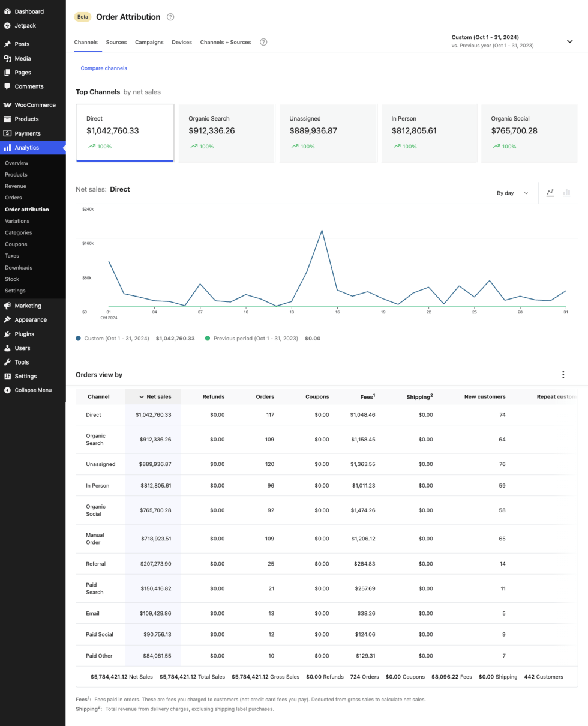This screenshot has height=726, width=588.
Task: Switch to bar chart view icon
Action: [x=566, y=193]
